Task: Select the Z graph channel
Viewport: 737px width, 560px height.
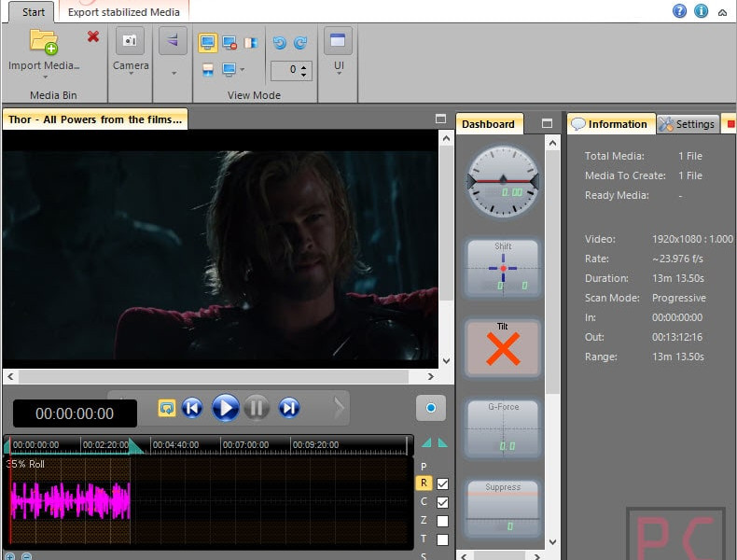Action: [424, 520]
